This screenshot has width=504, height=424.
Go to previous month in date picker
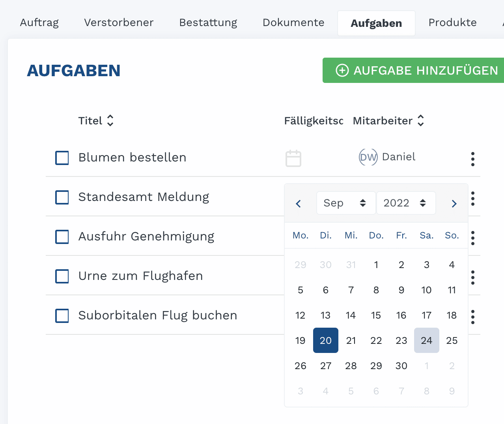299,203
